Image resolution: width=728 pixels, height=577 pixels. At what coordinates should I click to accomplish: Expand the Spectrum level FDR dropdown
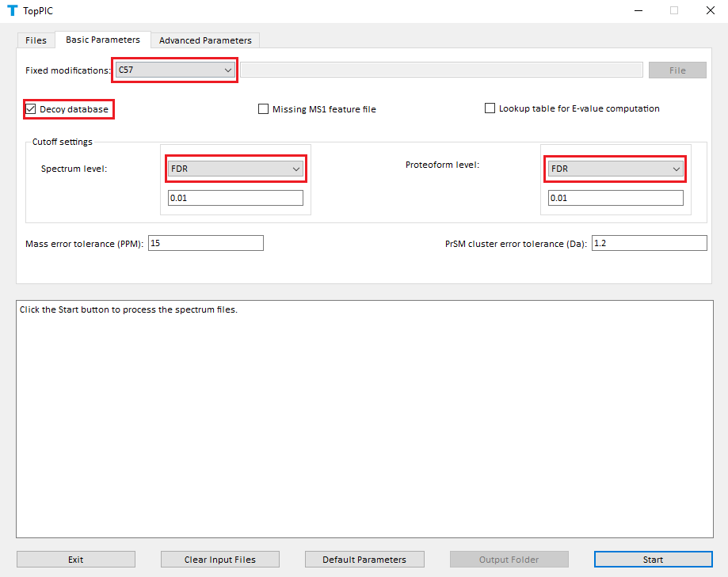click(235, 169)
